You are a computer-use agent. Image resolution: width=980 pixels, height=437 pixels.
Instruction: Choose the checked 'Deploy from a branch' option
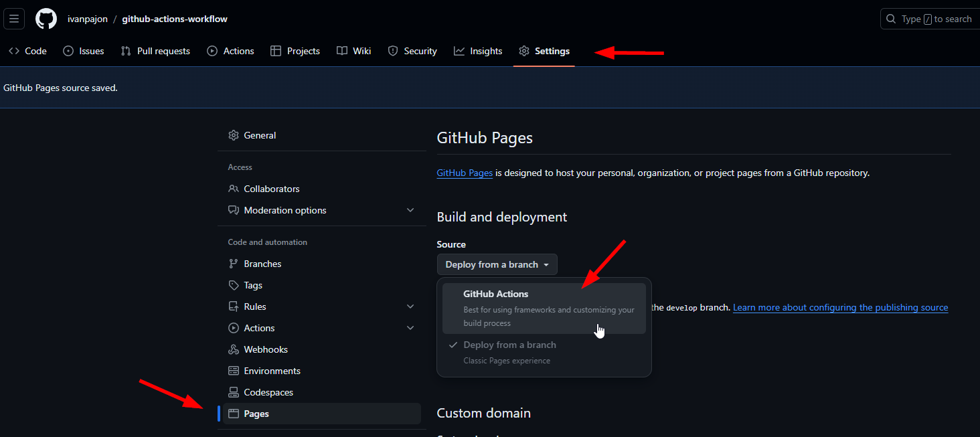pos(544,353)
